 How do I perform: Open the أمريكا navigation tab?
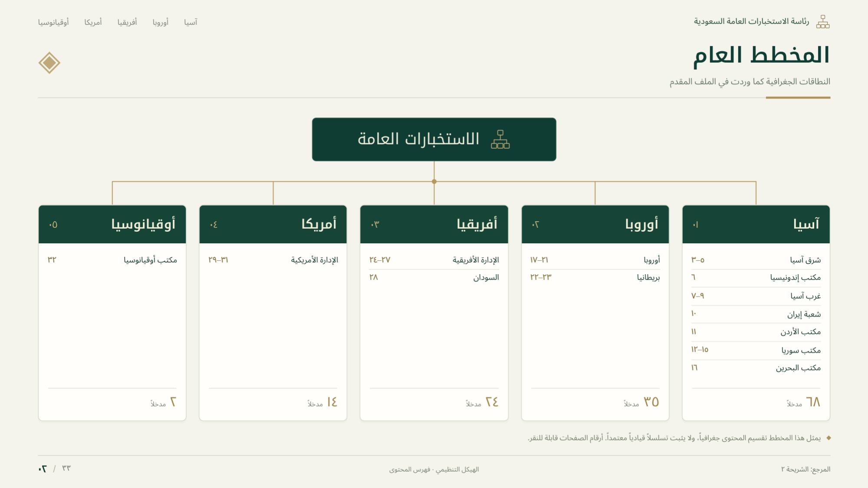(93, 22)
